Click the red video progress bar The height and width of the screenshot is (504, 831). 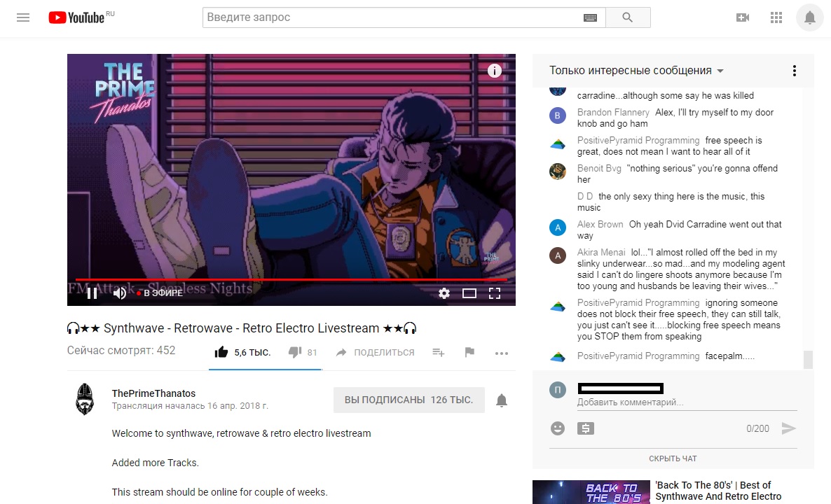(291, 279)
